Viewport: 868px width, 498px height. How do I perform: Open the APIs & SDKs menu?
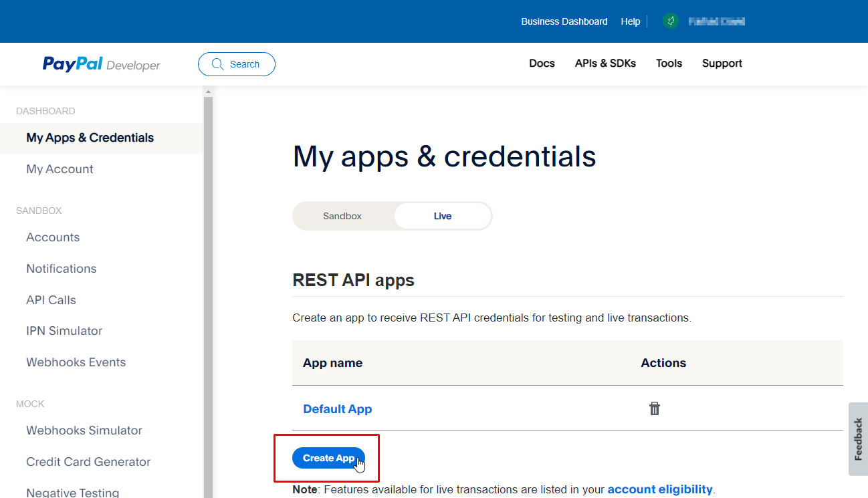point(605,64)
